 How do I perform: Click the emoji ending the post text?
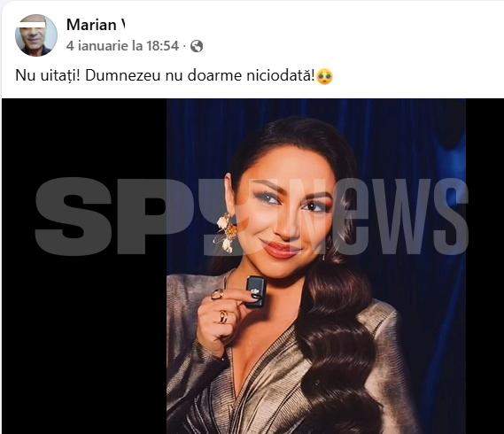point(325,76)
